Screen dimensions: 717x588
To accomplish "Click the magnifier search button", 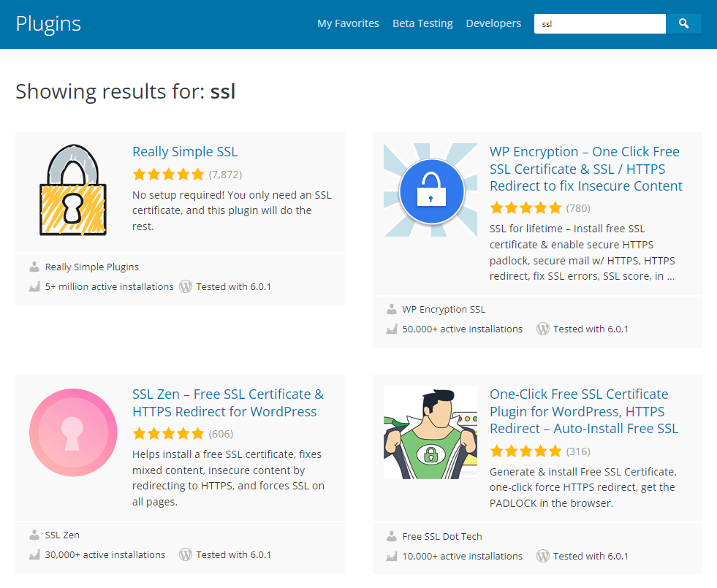I will [683, 24].
